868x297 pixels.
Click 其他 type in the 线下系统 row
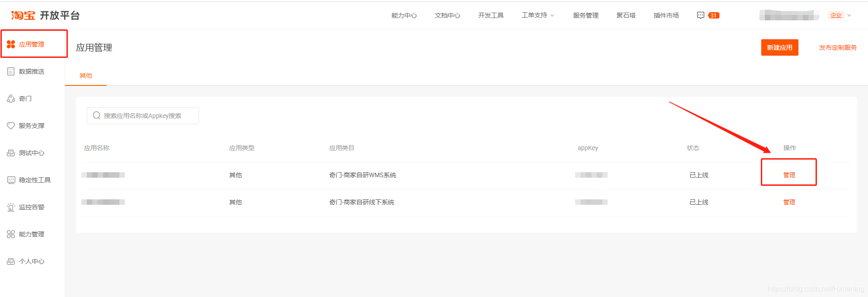[236, 202]
